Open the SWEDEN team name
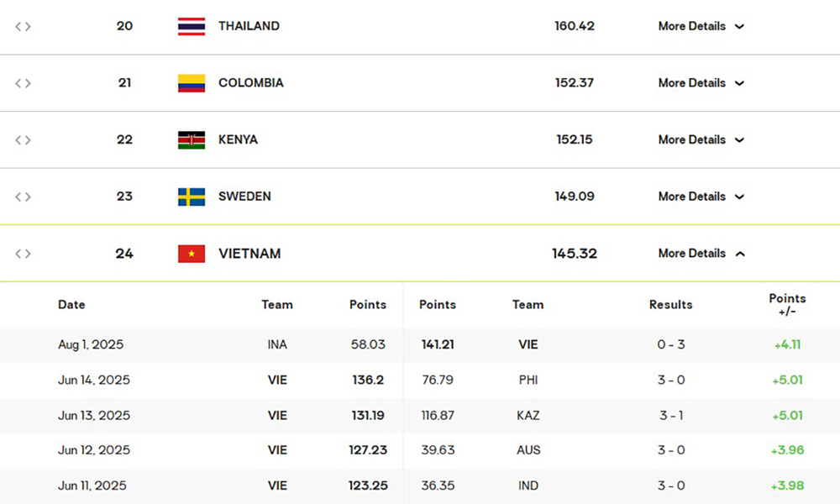The image size is (840, 504). point(244,197)
